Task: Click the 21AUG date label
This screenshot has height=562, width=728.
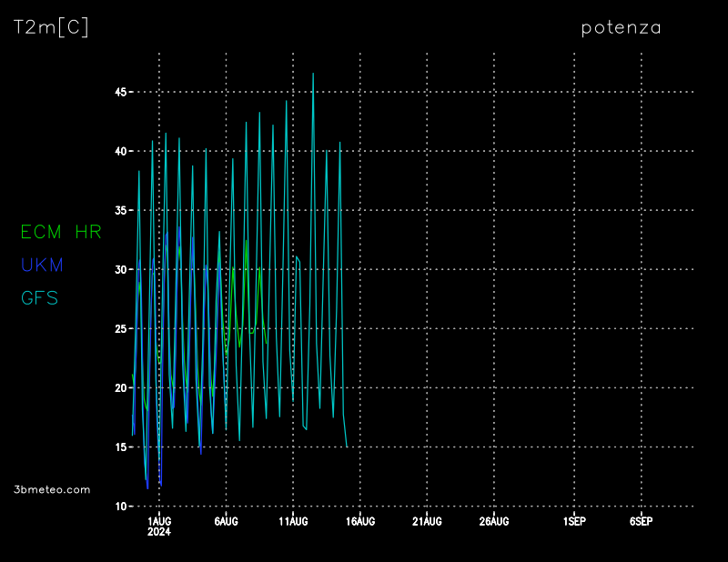Action: click(427, 521)
